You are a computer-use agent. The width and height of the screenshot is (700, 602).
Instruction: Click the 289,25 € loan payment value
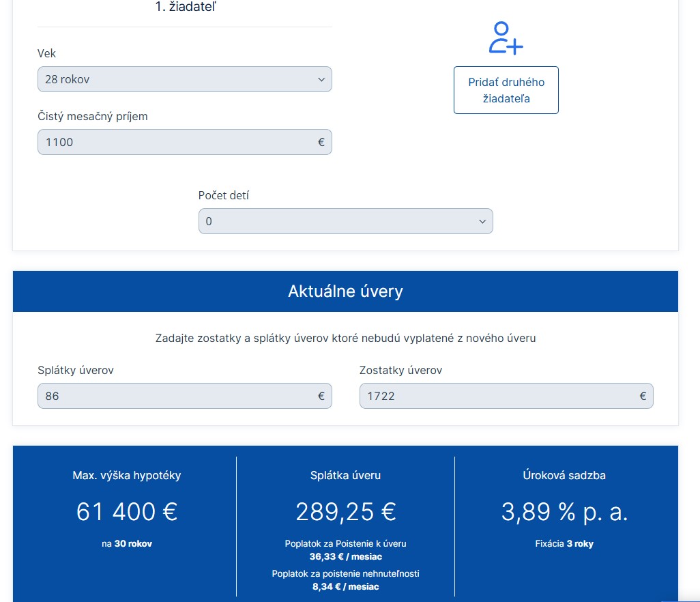tap(345, 511)
